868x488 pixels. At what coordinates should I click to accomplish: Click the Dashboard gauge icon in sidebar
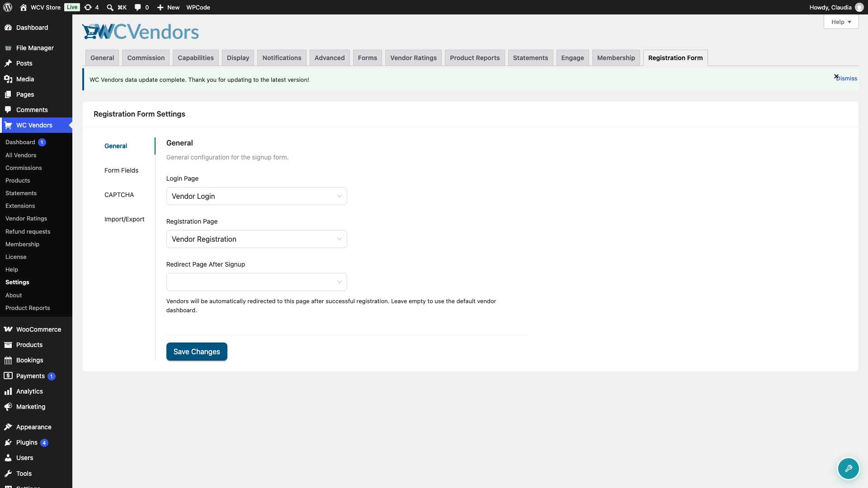click(8, 28)
